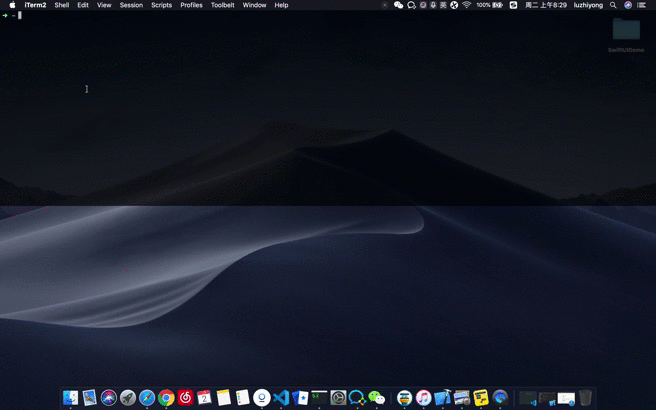Open the Trash in the Dock
This screenshot has height=410, width=656.
[x=585, y=397]
